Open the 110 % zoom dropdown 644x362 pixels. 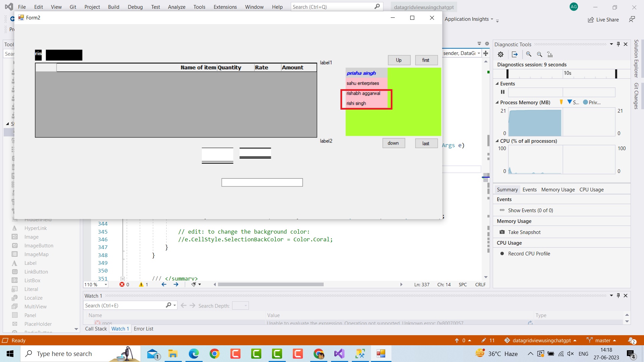pyautogui.click(x=106, y=285)
